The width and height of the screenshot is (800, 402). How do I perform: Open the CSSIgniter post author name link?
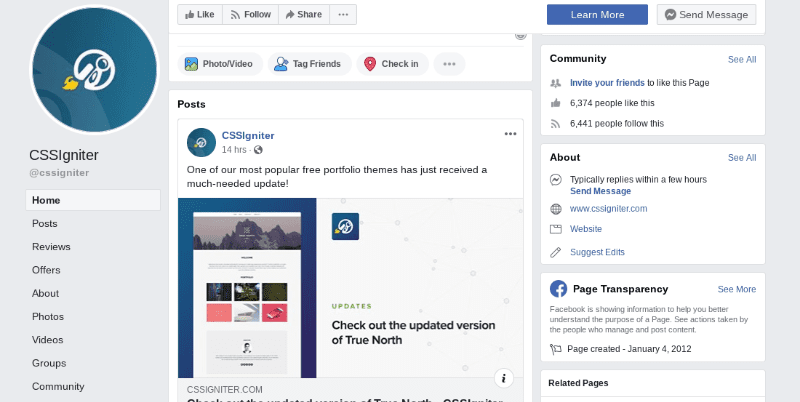coord(248,136)
